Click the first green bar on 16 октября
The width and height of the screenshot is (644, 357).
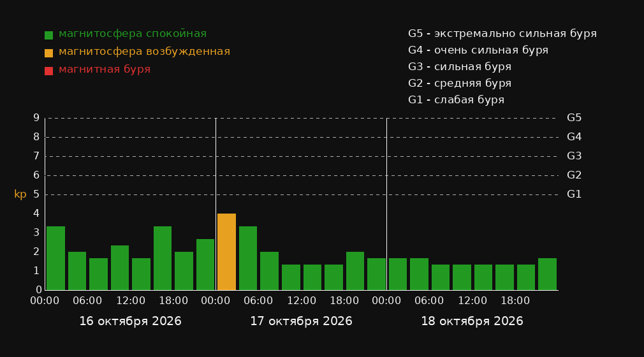click(x=55, y=258)
